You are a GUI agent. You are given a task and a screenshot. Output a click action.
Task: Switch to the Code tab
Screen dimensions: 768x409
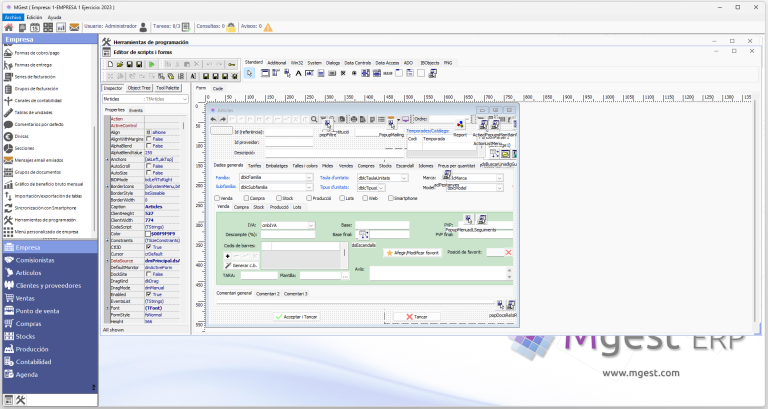(x=218, y=89)
